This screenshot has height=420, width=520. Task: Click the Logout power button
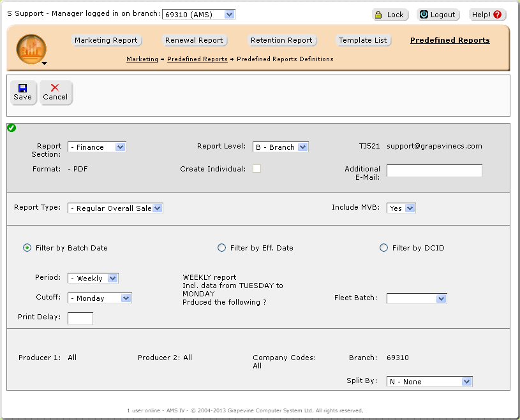[x=436, y=15]
